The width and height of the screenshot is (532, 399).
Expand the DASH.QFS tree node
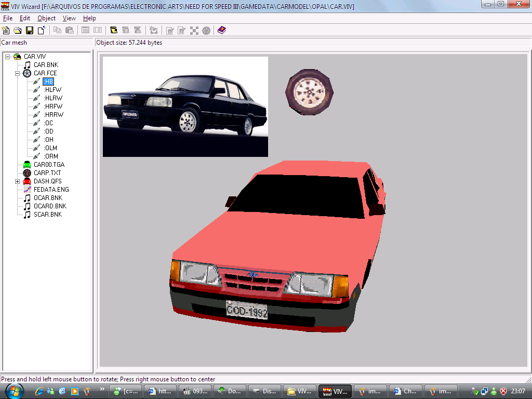17,181
